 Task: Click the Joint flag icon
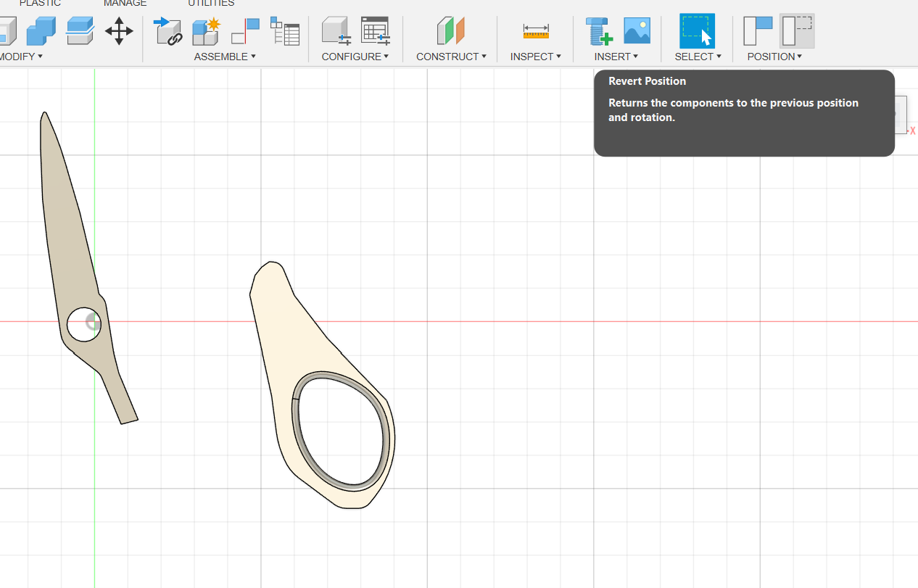point(245,31)
